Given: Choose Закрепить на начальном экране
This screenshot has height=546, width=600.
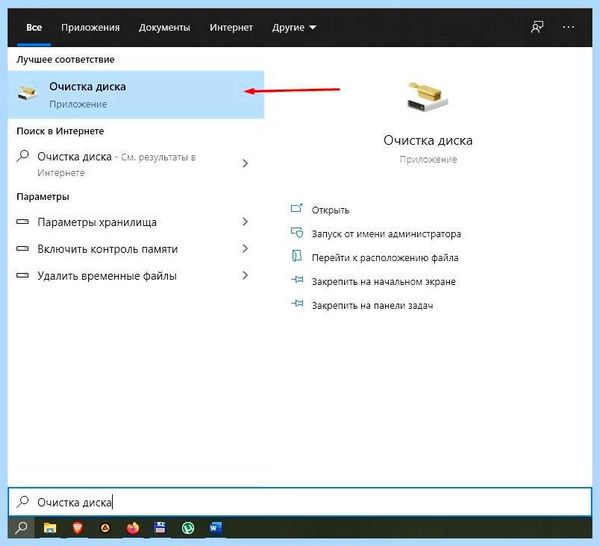Looking at the screenshot, I should tap(383, 282).
